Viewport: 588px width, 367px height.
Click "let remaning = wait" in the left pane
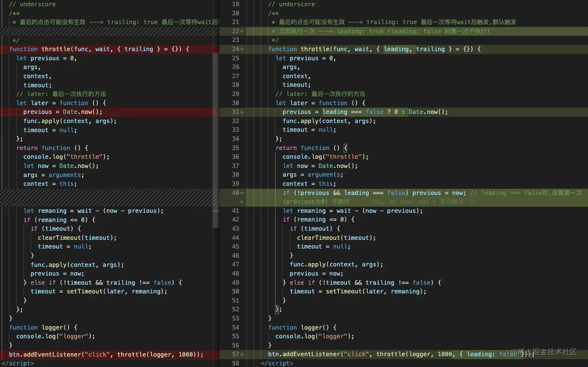pos(57,211)
